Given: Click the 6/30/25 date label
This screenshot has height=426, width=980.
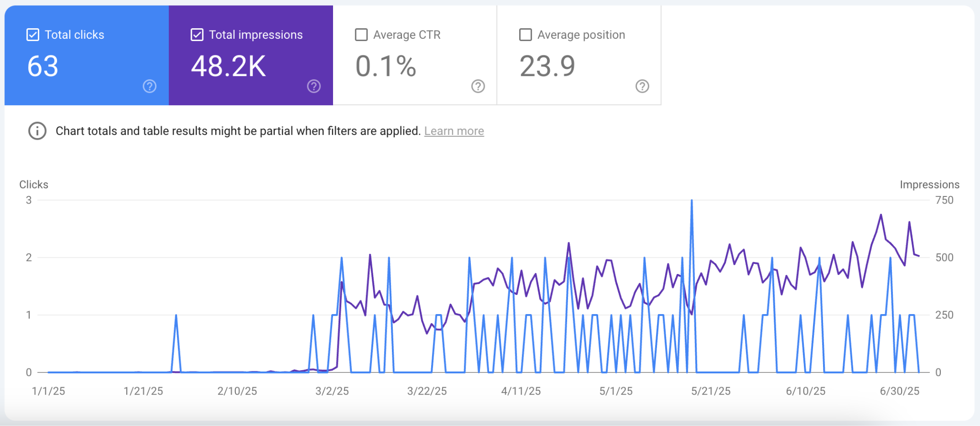Looking at the screenshot, I should click(900, 391).
